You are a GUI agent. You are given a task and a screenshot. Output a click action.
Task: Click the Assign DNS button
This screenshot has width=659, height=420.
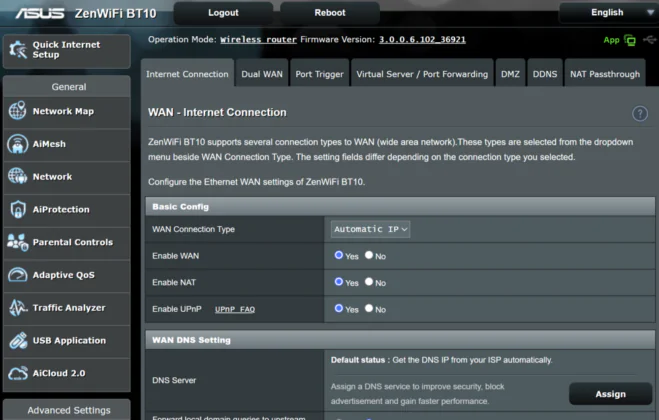click(x=610, y=394)
